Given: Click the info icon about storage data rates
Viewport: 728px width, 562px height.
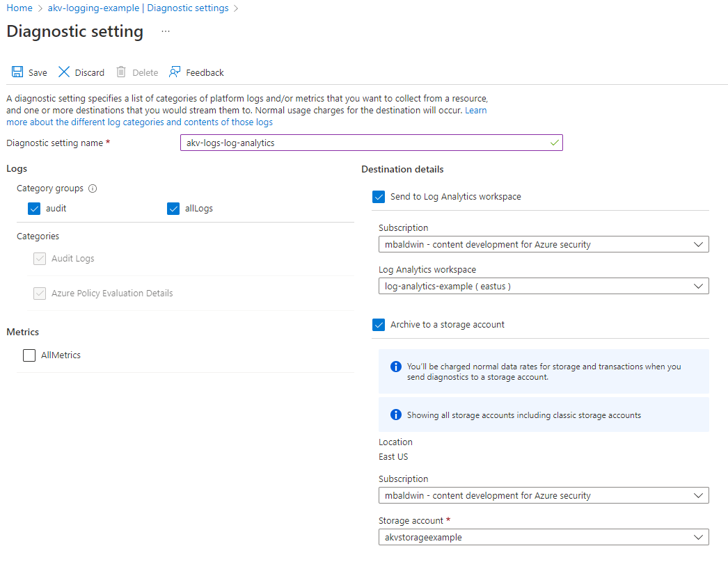Looking at the screenshot, I should (395, 367).
